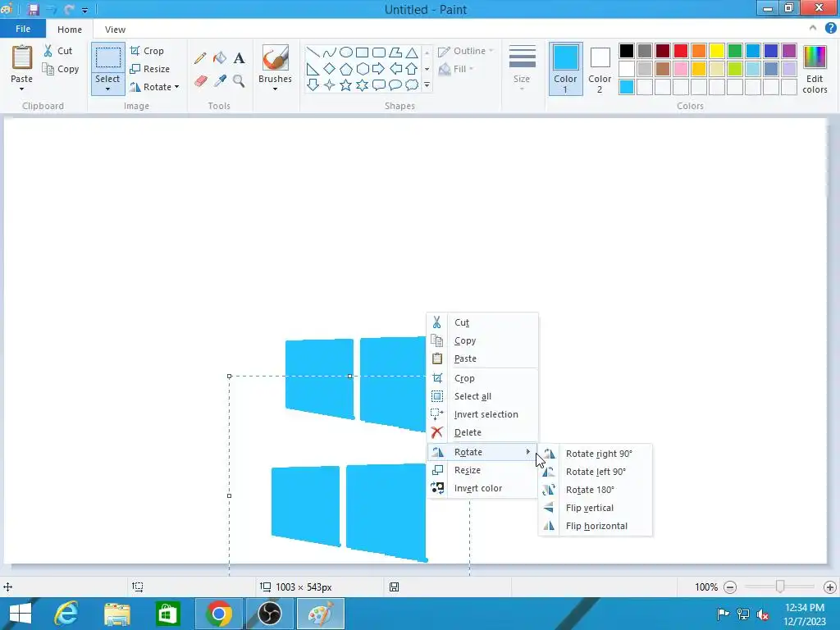Open Paint Help question mark icon
This screenshot has width=840, height=630.
pos(830,28)
